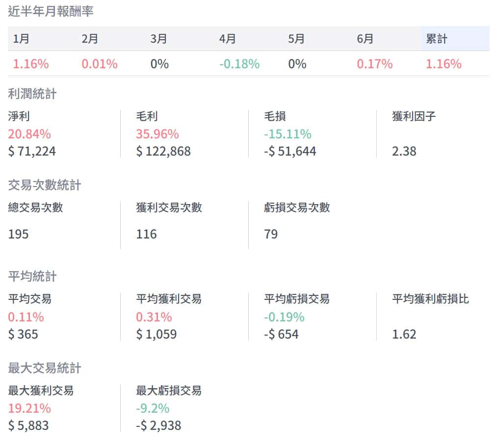This screenshot has height=448, width=492.
Task: Select the 4月 column header
Action: click(228, 39)
